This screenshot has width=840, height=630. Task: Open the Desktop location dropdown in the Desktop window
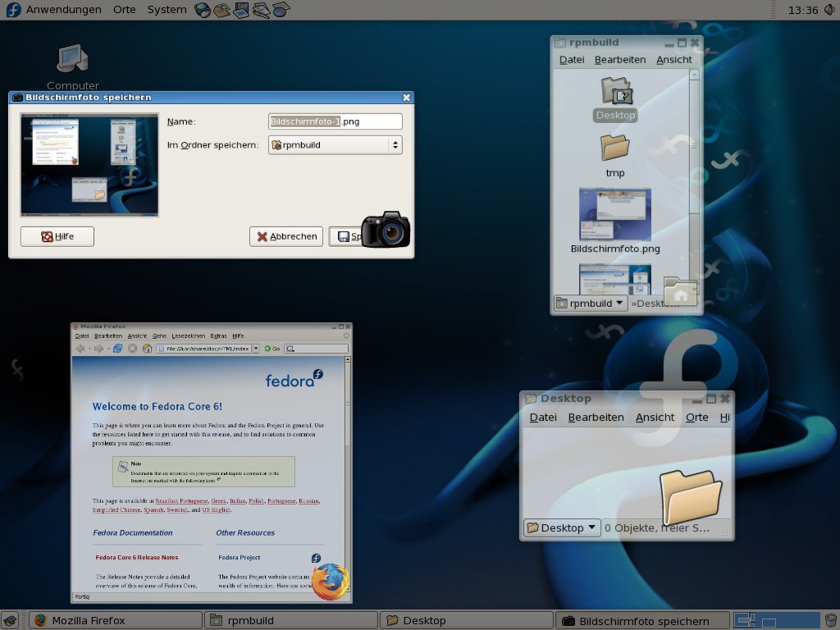pyautogui.click(x=562, y=527)
